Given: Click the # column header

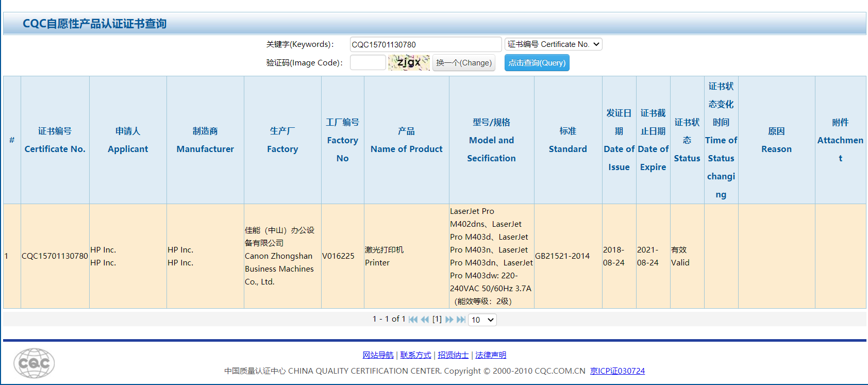Looking at the screenshot, I should [12, 140].
